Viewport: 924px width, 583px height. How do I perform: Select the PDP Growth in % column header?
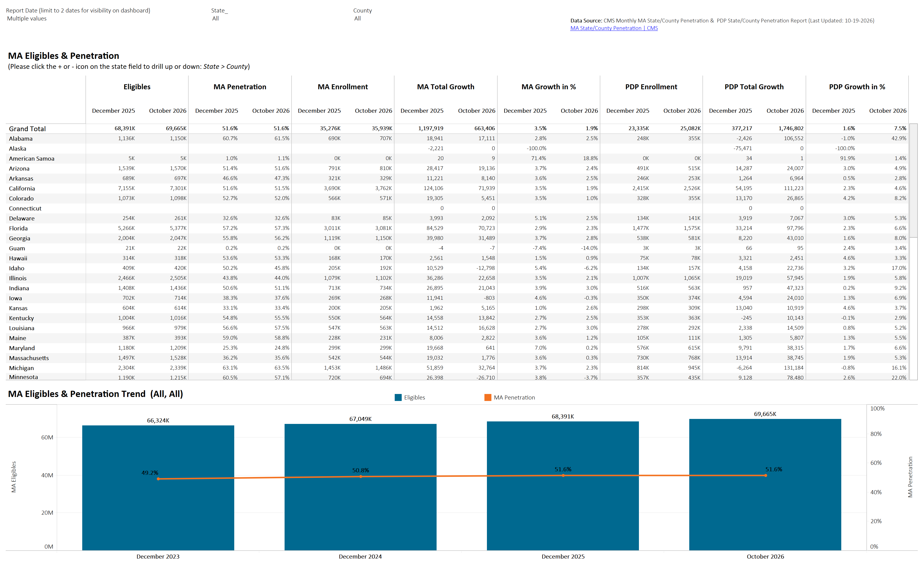[857, 87]
